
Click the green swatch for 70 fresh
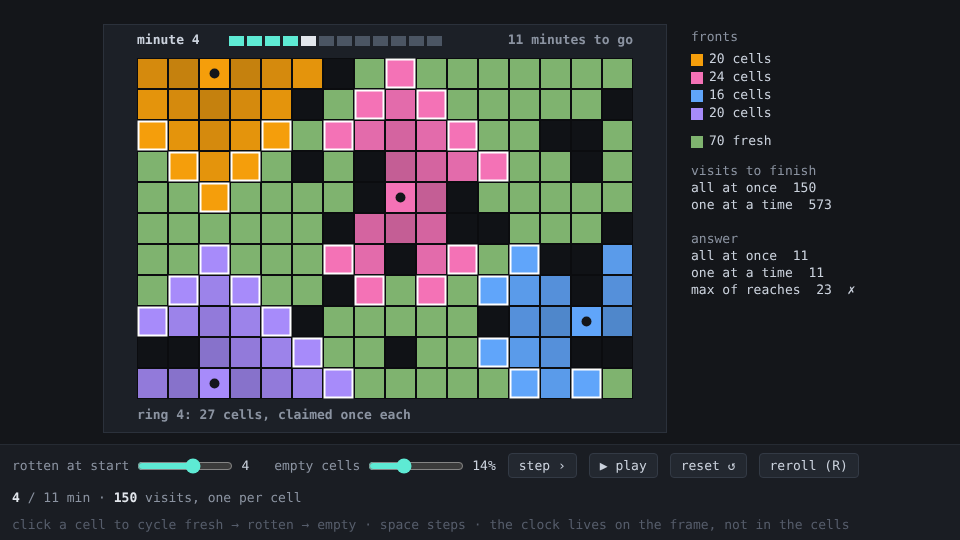(697, 141)
